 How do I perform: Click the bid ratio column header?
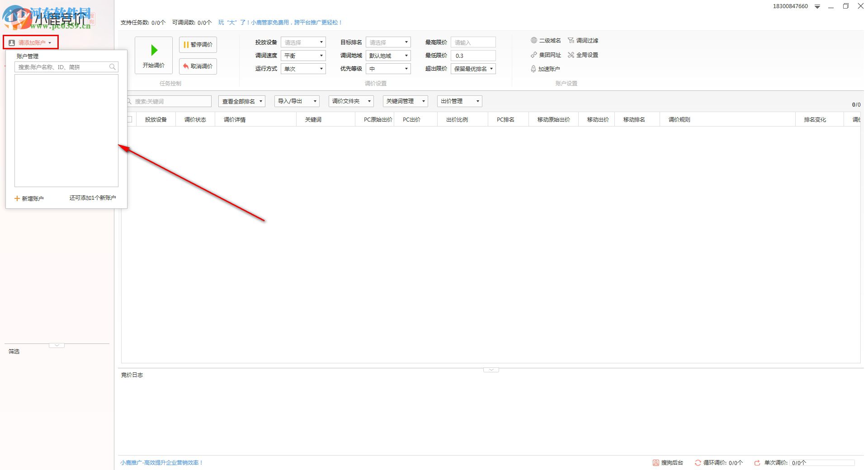(x=463, y=120)
